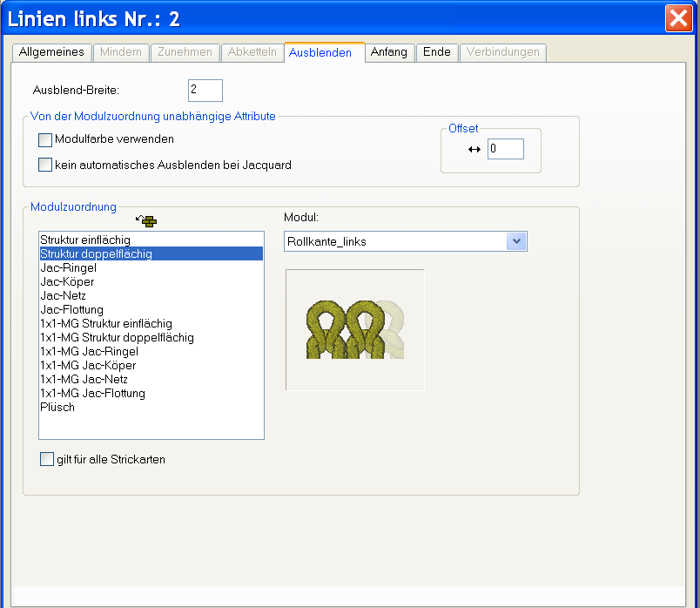The height and width of the screenshot is (608, 700).
Task: Select Jac-Ringel list entry
Action: tap(68, 267)
